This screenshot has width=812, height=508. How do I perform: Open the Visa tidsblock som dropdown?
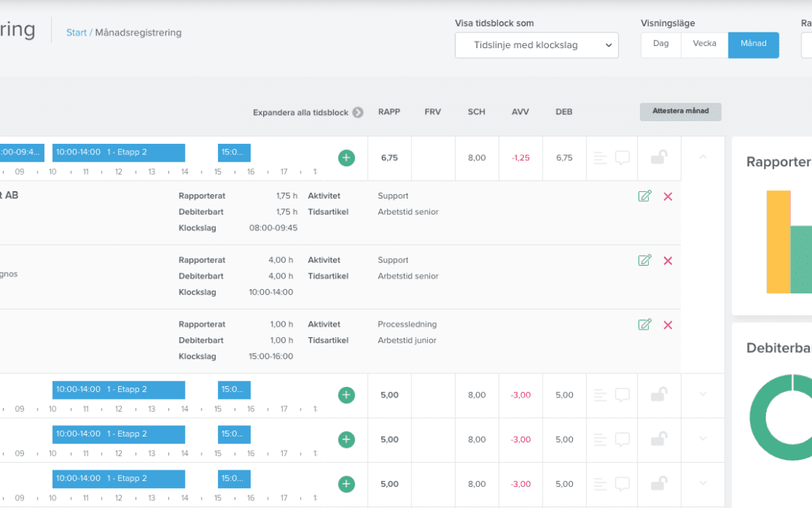point(537,45)
